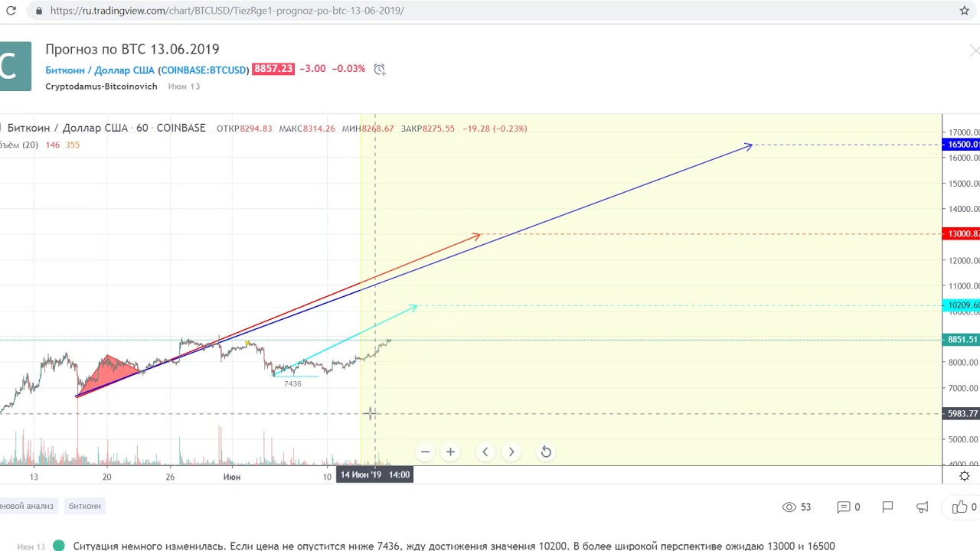Click the page title Прогноз по BTC 13.06.2019
This screenshot has height=551, width=980.
(x=132, y=49)
